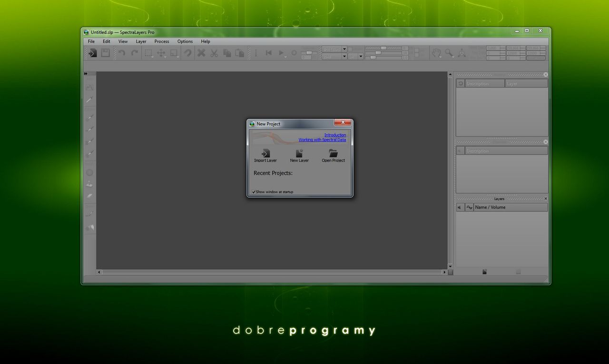Uncheck Show window at startup

pos(254,192)
